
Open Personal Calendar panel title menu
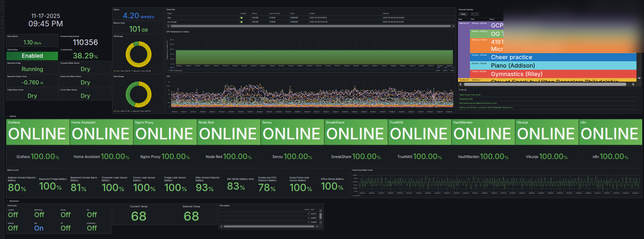(466, 10)
